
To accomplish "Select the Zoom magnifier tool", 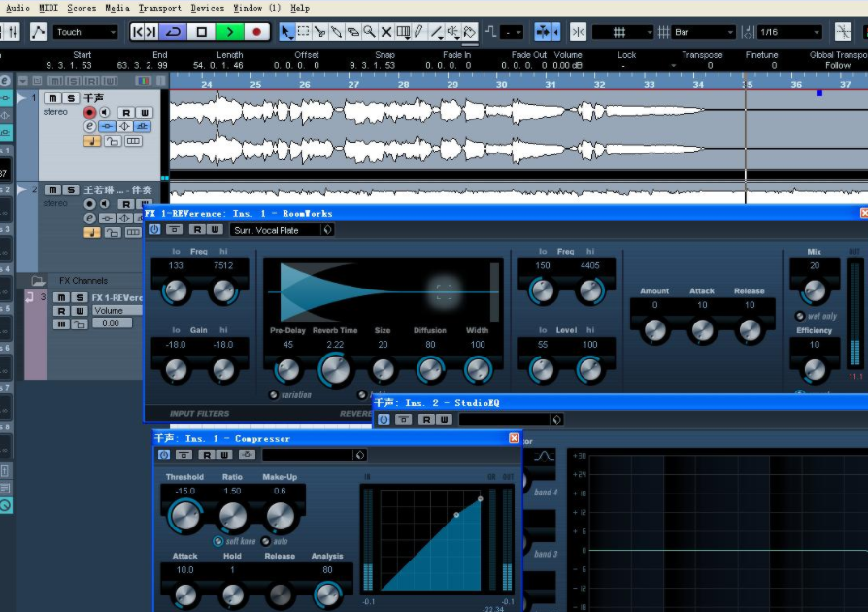I will (370, 31).
